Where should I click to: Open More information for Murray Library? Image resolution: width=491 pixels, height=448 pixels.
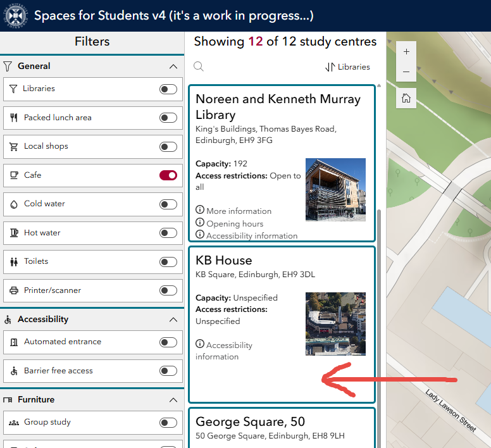(239, 211)
